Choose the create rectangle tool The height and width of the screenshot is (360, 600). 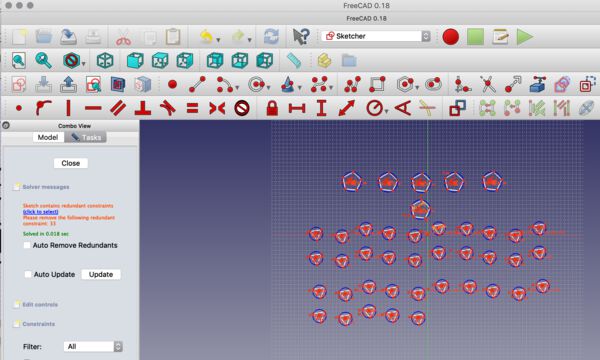pos(377,84)
